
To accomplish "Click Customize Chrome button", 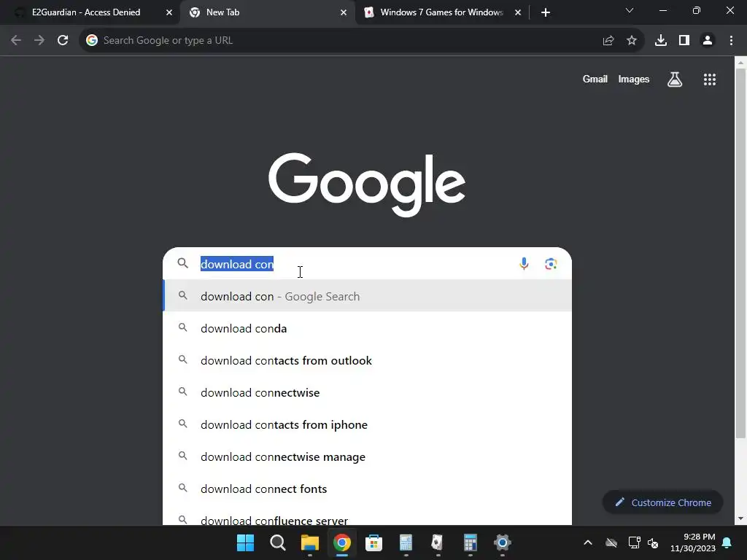I will pyautogui.click(x=662, y=502).
